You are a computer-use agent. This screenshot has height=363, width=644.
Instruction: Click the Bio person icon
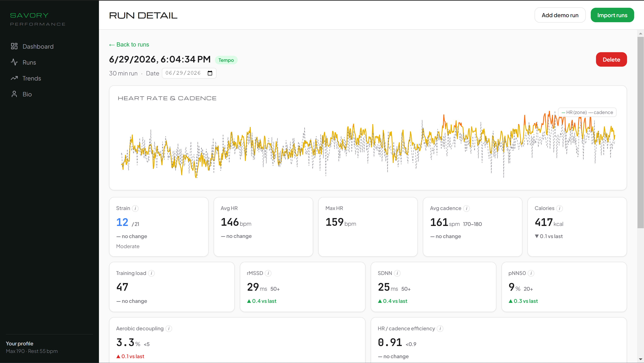pyautogui.click(x=14, y=94)
